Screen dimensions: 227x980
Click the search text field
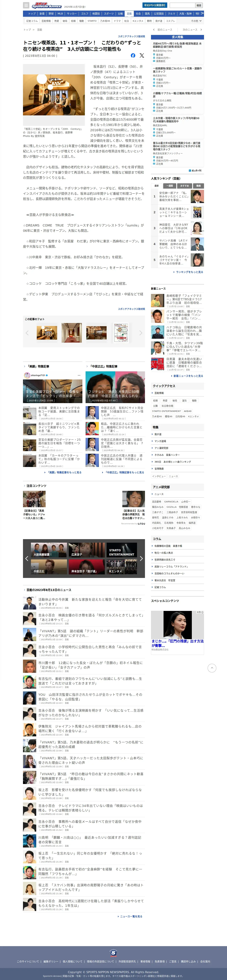182,5
